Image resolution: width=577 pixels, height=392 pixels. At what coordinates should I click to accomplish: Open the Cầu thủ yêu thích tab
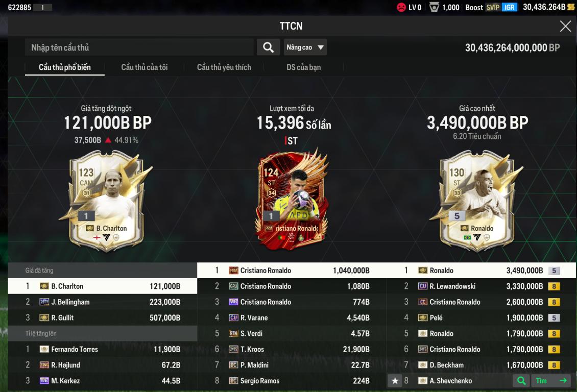[224, 67]
